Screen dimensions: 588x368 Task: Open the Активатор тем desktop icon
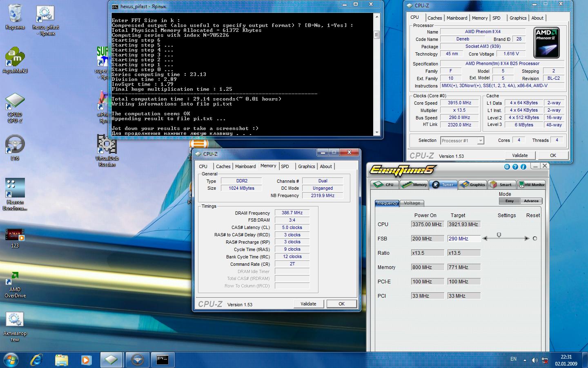click(x=15, y=327)
